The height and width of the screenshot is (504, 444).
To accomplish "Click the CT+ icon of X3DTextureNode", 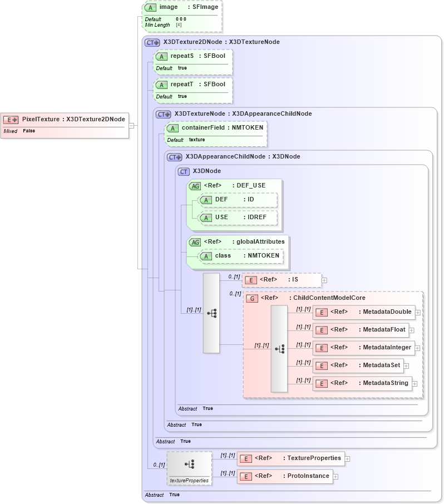I will [x=164, y=114].
